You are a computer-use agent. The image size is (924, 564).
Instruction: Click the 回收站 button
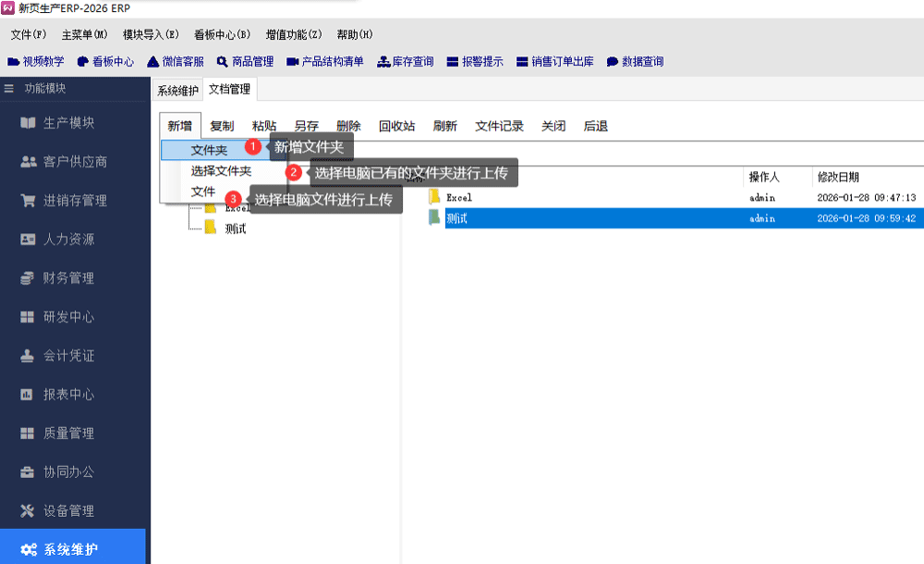point(396,127)
